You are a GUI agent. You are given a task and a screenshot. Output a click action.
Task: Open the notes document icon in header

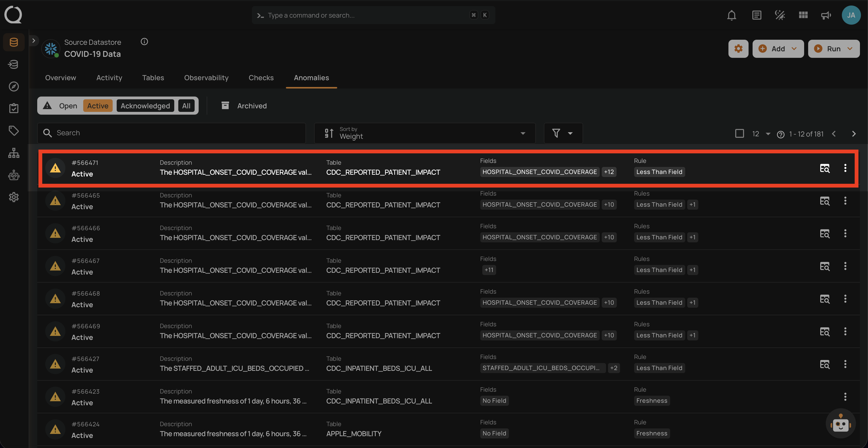(x=756, y=15)
